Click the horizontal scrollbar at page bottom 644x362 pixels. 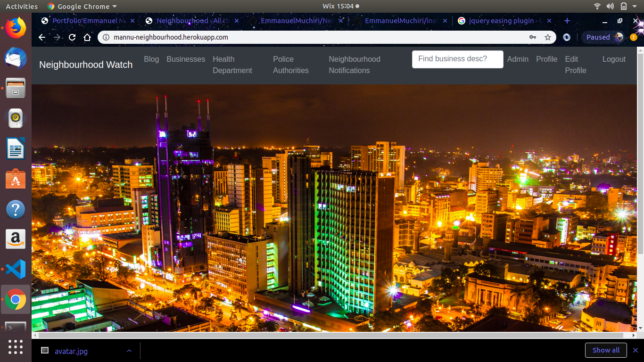(330, 335)
